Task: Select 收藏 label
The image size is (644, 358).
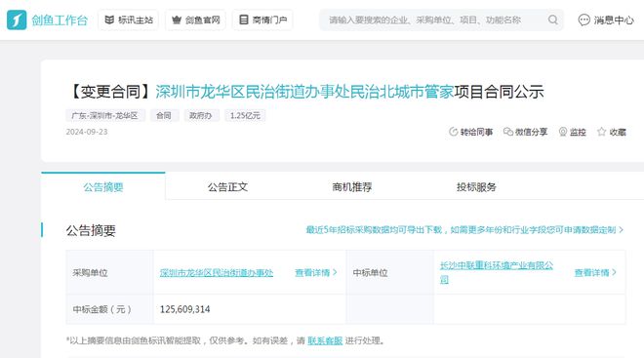Action: pyautogui.click(x=618, y=133)
